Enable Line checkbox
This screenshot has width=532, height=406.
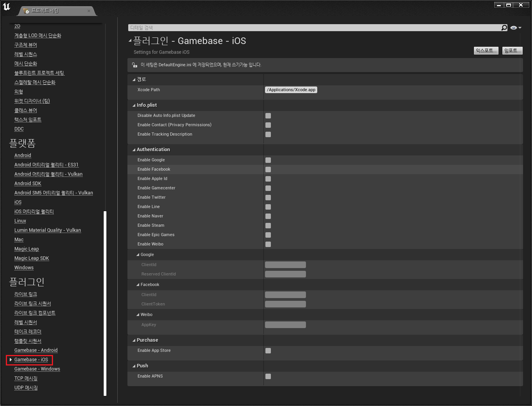point(268,207)
